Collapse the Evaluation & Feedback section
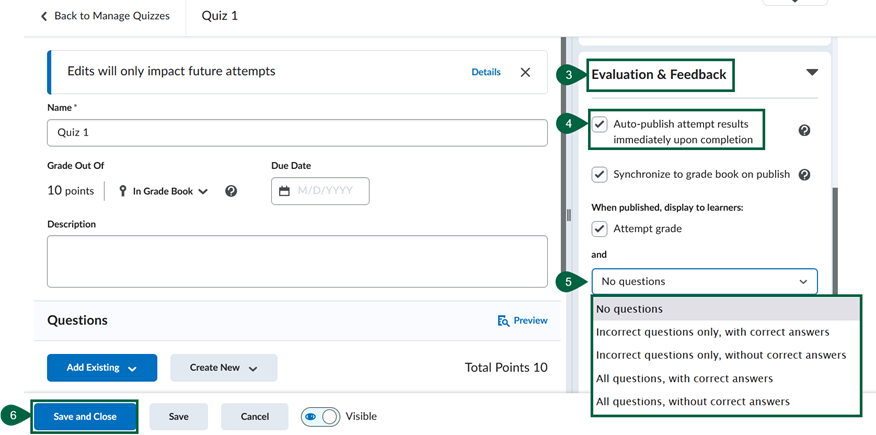Image resolution: width=876 pixels, height=435 pixels. tap(811, 73)
